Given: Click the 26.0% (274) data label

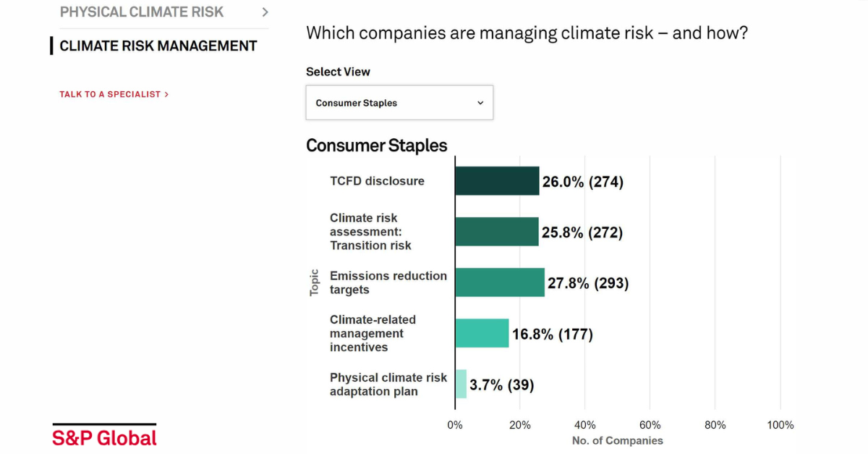Looking at the screenshot, I should tap(583, 182).
